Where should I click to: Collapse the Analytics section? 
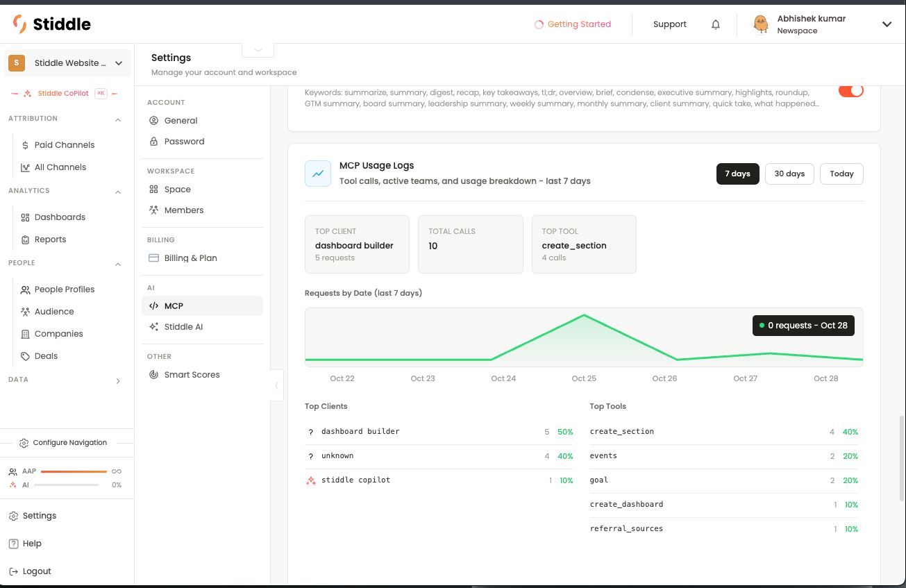pos(118,192)
